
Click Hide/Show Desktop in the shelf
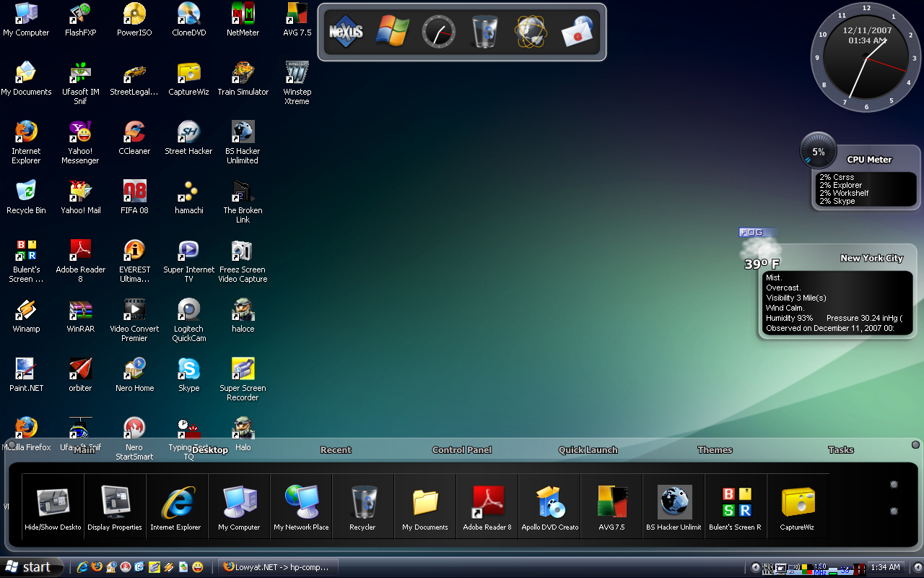coord(53,507)
